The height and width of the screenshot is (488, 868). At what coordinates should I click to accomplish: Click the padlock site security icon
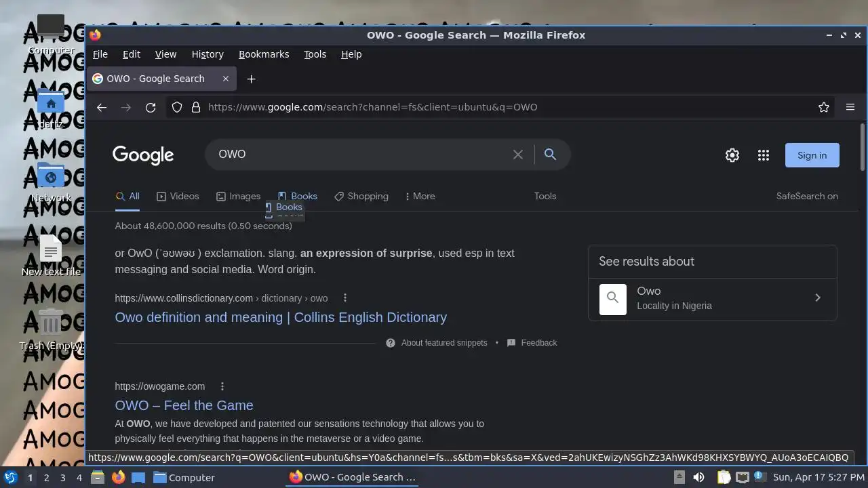pos(196,107)
